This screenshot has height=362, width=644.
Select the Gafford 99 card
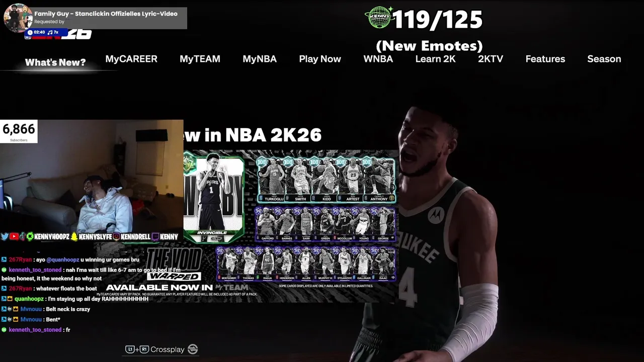tap(266, 224)
